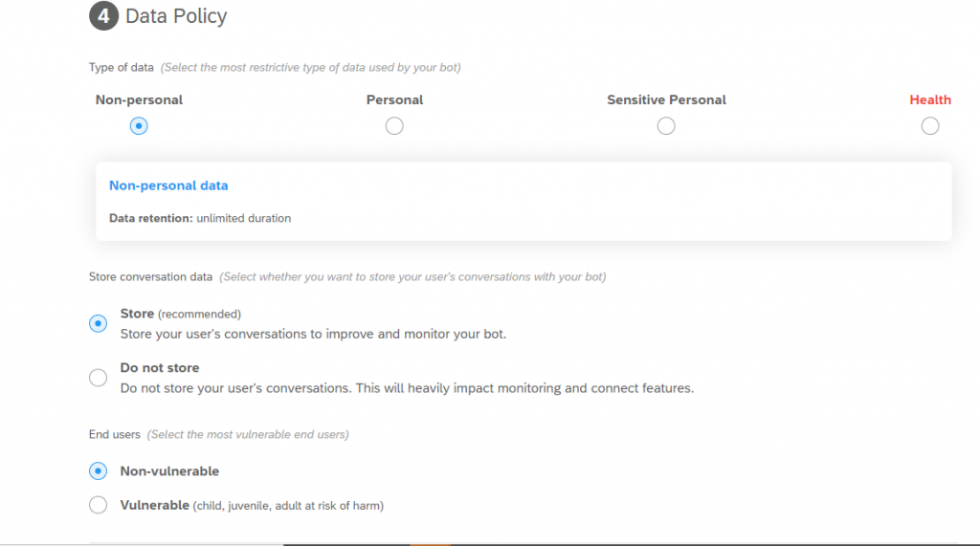Select the Non-personal data type radio button
Screen dimensions: 980x546
click(139, 126)
